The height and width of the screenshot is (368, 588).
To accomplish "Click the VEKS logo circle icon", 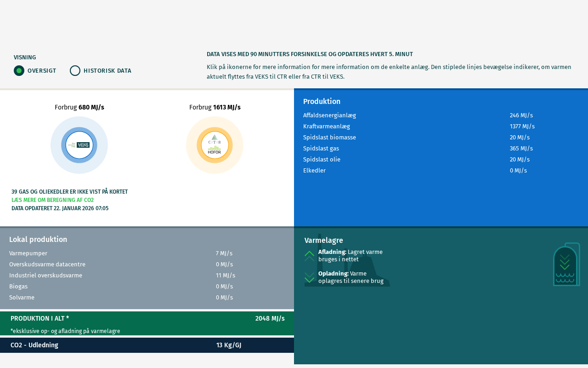I will coord(79,145).
